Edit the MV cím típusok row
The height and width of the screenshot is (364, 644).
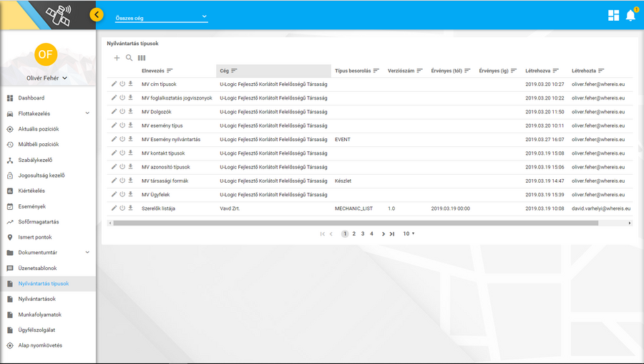point(114,85)
